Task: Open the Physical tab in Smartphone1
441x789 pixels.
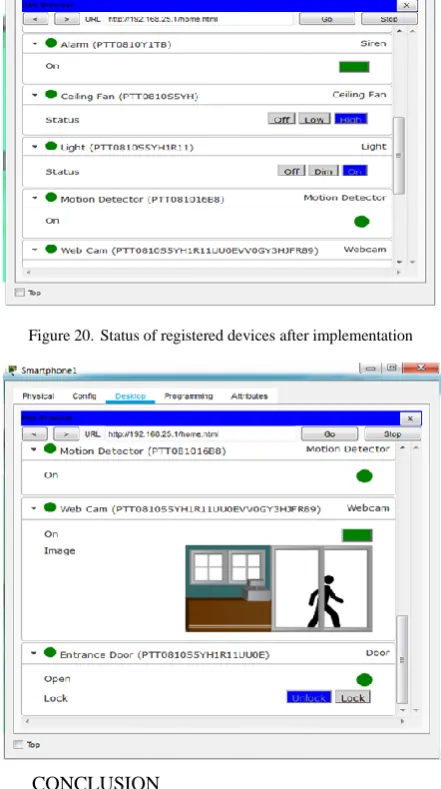Action: click(38, 396)
